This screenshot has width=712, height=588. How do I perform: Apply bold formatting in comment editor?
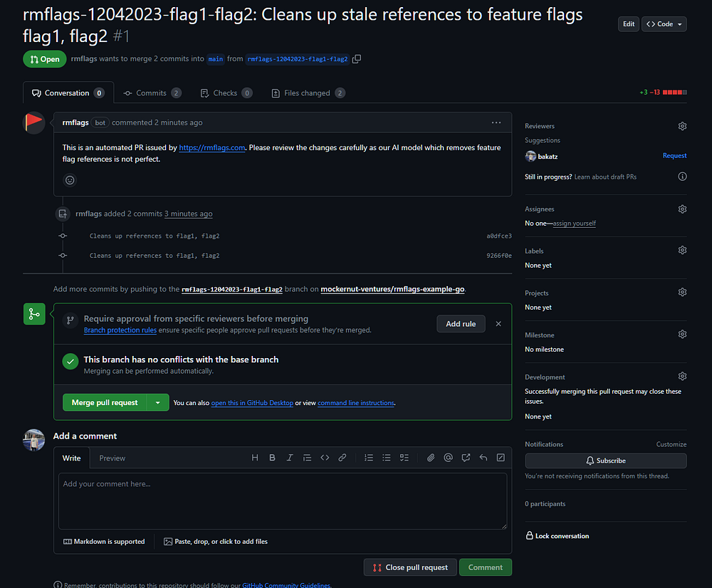[x=272, y=458]
